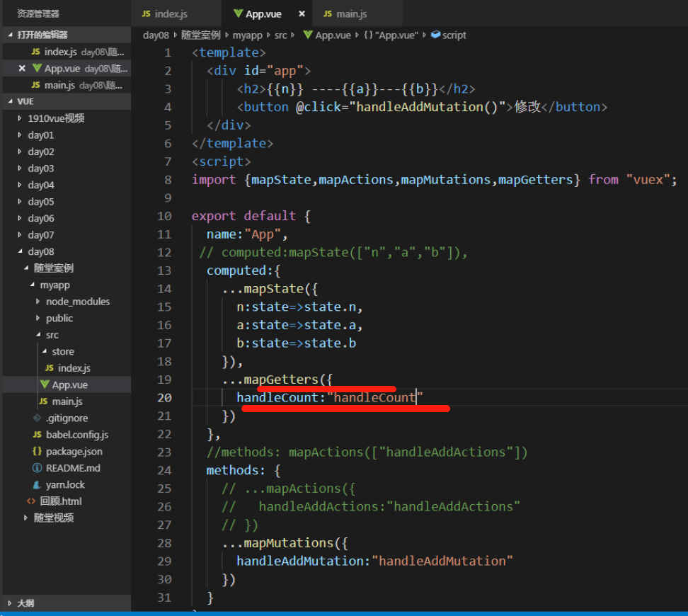The width and height of the screenshot is (688, 616).
Task: Click the braces icon of package.json
Action: click(38, 451)
